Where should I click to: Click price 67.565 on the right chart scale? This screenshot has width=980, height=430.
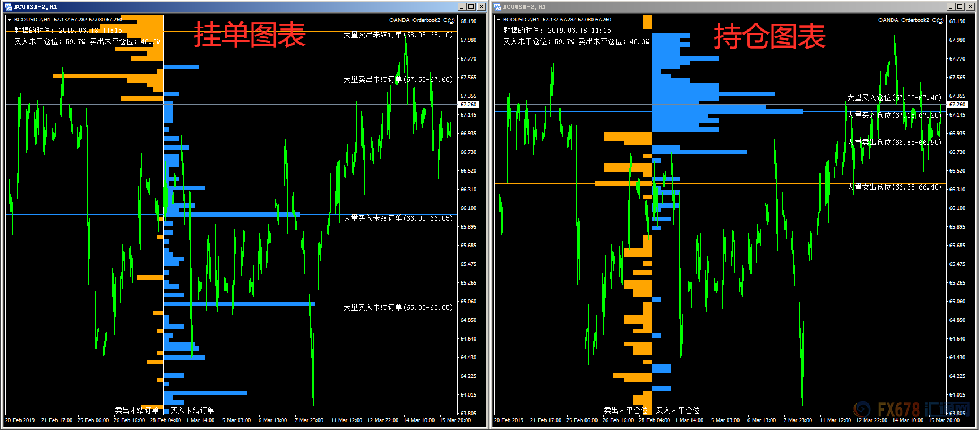[x=957, y=78]
